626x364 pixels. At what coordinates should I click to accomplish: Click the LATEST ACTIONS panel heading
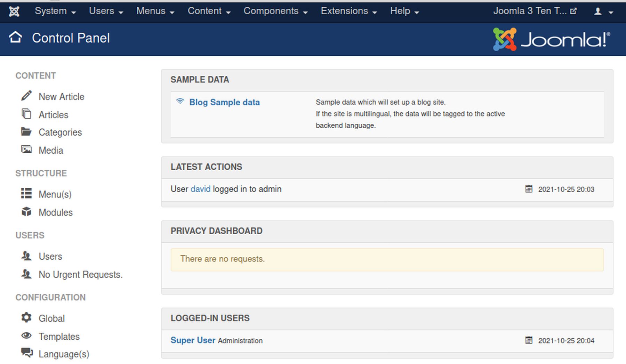tap(206, 167)
